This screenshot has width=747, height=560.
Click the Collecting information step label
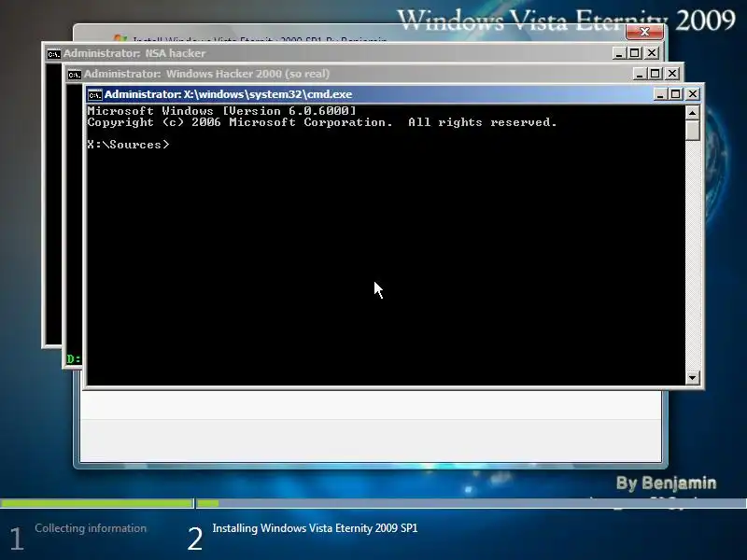(x=91, y=528)
